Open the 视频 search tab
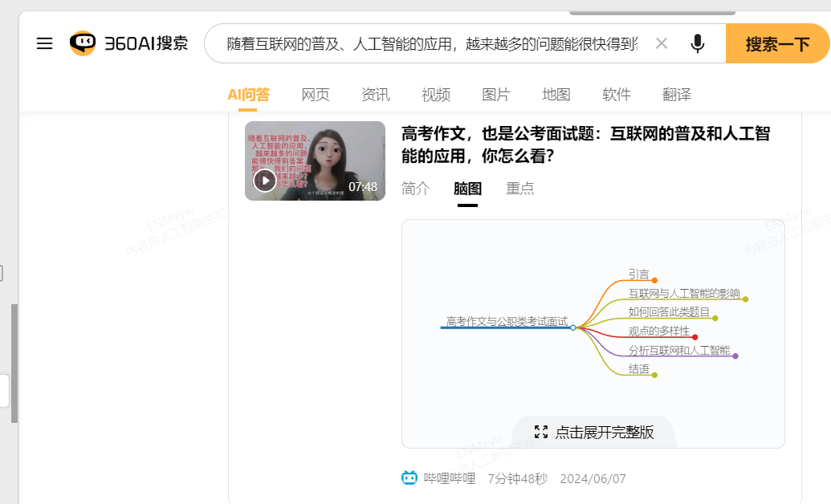The image size is (831, 504). click(x=436, y=95)
